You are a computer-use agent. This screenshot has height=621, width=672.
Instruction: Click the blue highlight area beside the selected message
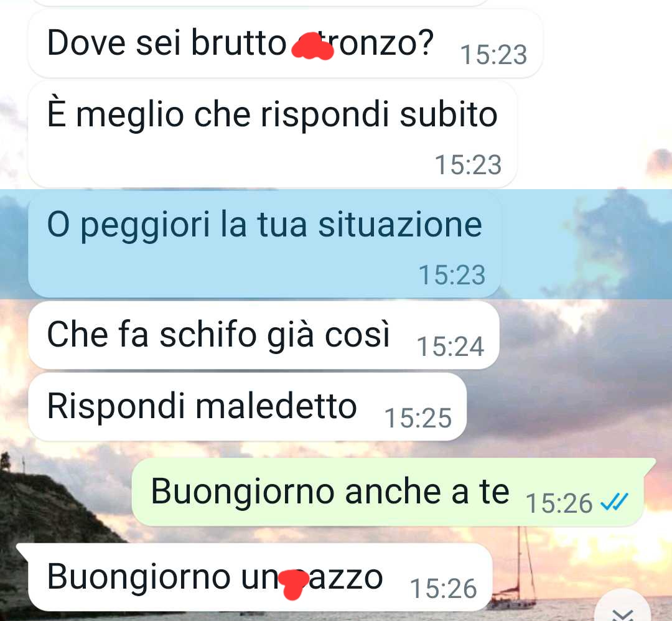coord(586,244)
